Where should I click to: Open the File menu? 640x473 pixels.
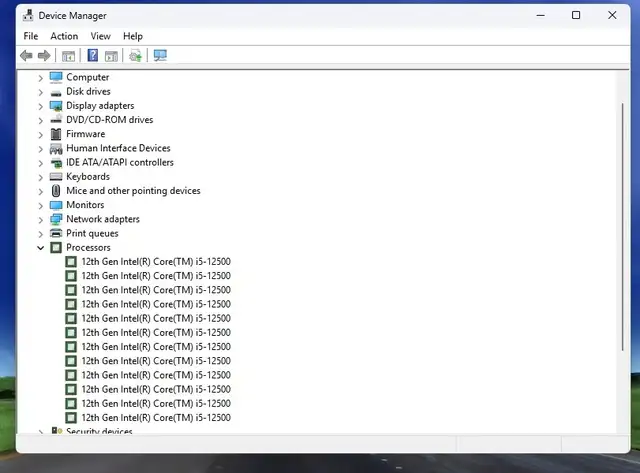[31, 36]
